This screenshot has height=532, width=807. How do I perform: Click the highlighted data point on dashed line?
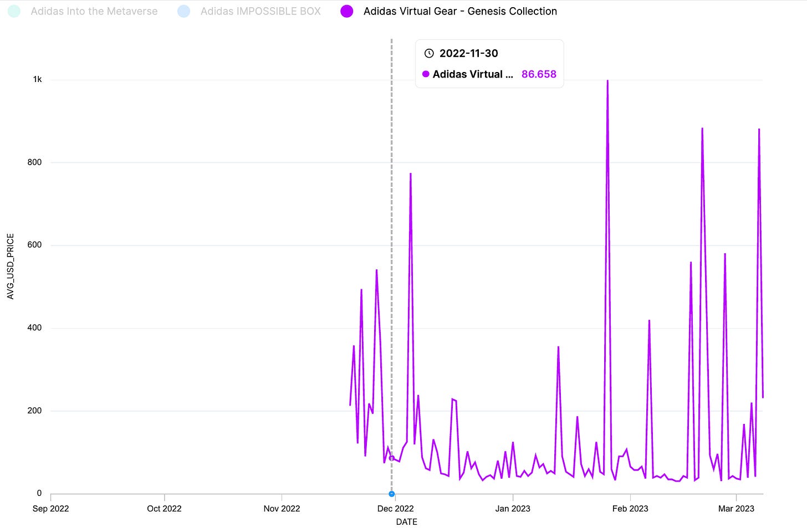(392, 458)
